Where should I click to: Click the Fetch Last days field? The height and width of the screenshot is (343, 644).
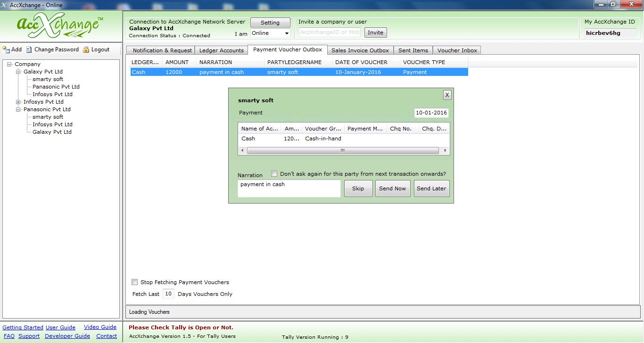168,294
